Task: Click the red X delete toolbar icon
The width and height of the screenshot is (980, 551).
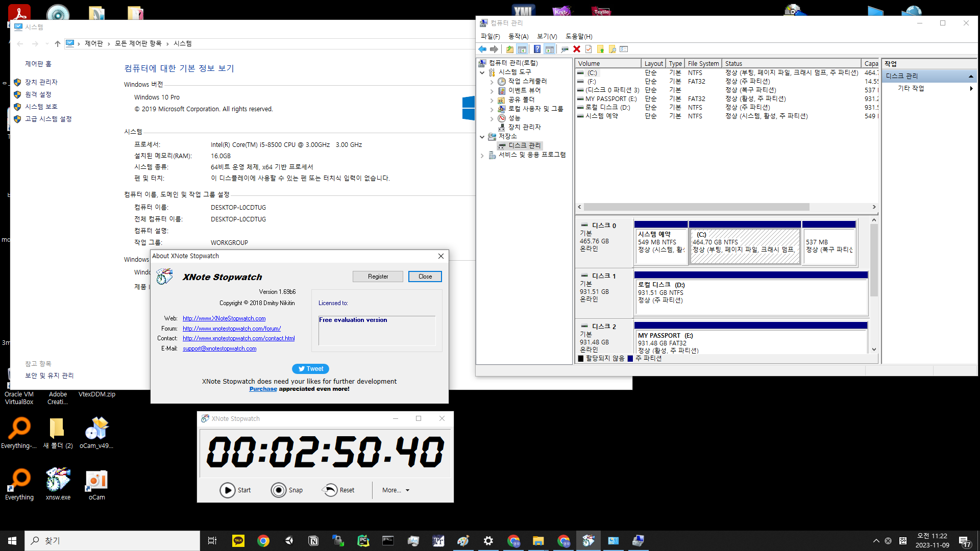Action: (577, 49)
